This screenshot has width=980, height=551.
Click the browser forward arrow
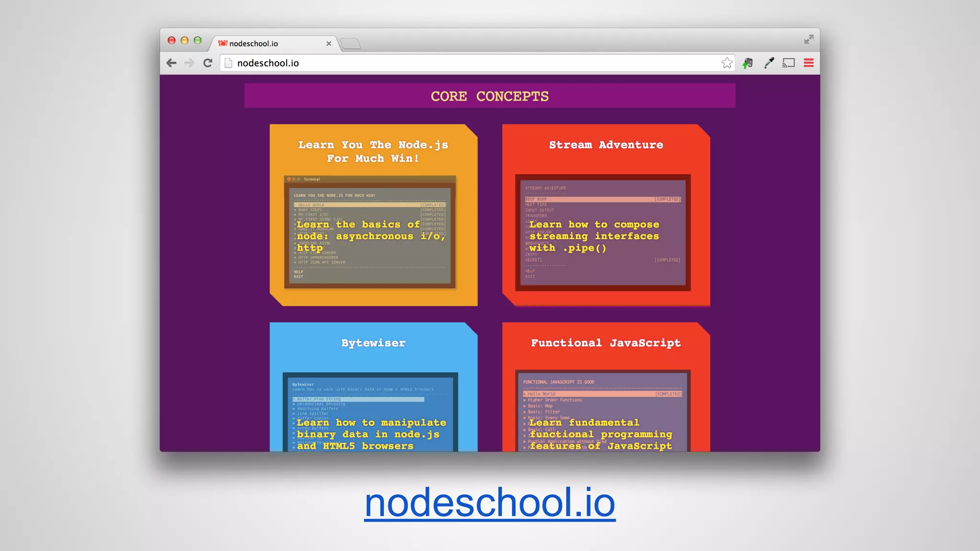point(189,63)
